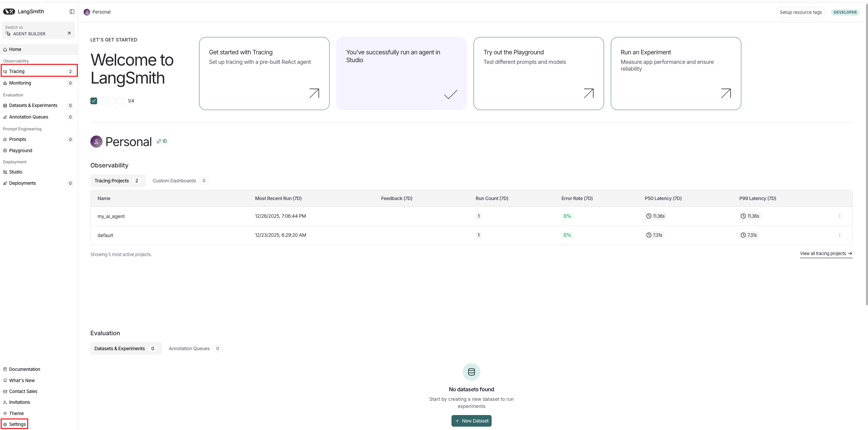Open my_ai_agent row options menu
The height and width of the screenshot is (430, 868).
839,216
